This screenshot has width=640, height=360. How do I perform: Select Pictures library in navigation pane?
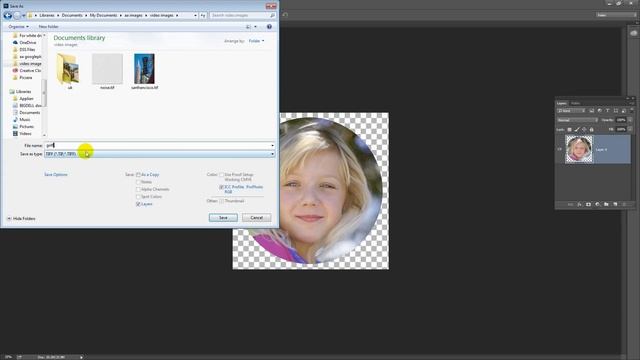(x=23, y=127)
